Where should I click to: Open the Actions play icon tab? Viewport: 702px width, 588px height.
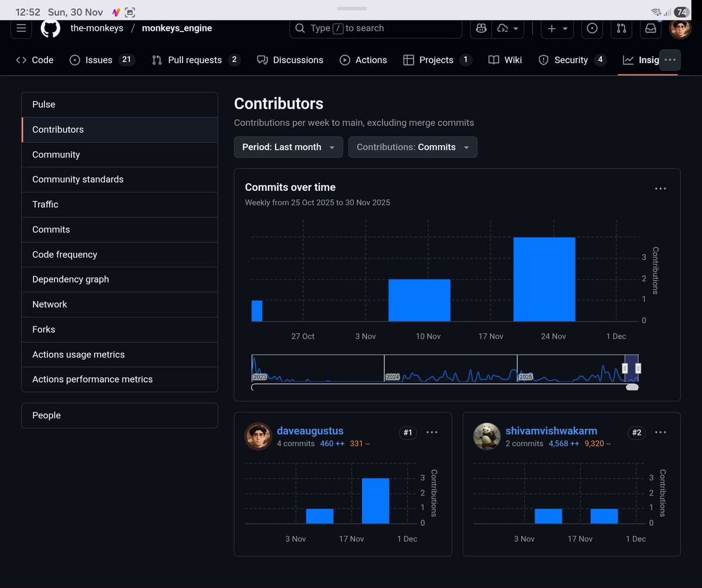[x=345, y=60]
